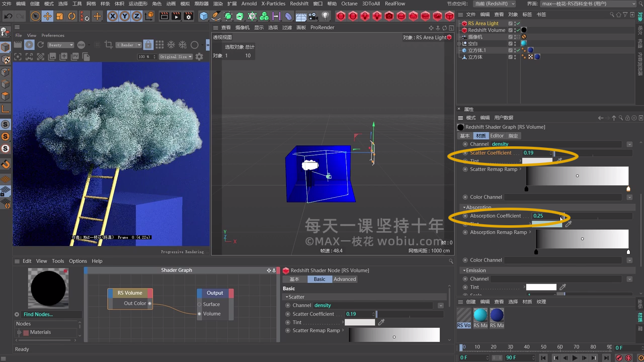
Task: Collapse the Absorption section
Action: 464,207
